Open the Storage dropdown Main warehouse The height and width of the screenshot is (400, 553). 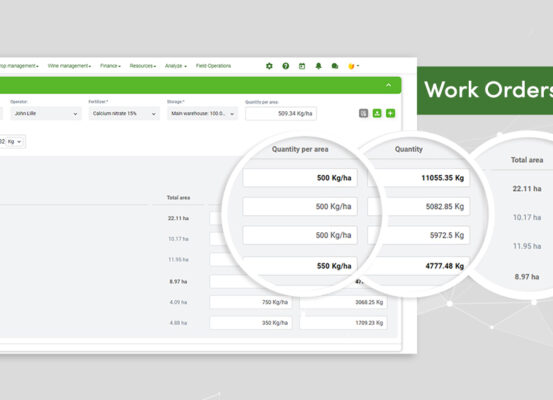(x=202, y=114)
